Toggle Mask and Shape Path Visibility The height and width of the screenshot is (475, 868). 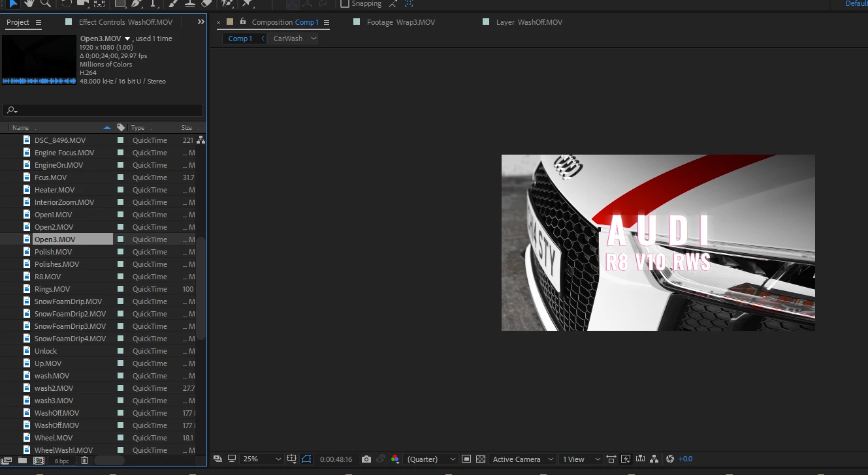pos(307,459)
